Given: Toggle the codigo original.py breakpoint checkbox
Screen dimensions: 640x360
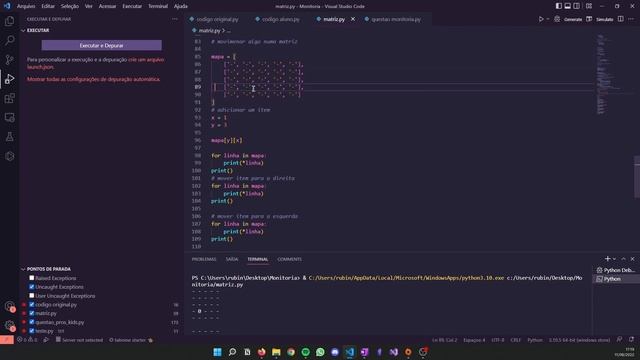Looking at the screenshot, I should [x=31, y=304].
